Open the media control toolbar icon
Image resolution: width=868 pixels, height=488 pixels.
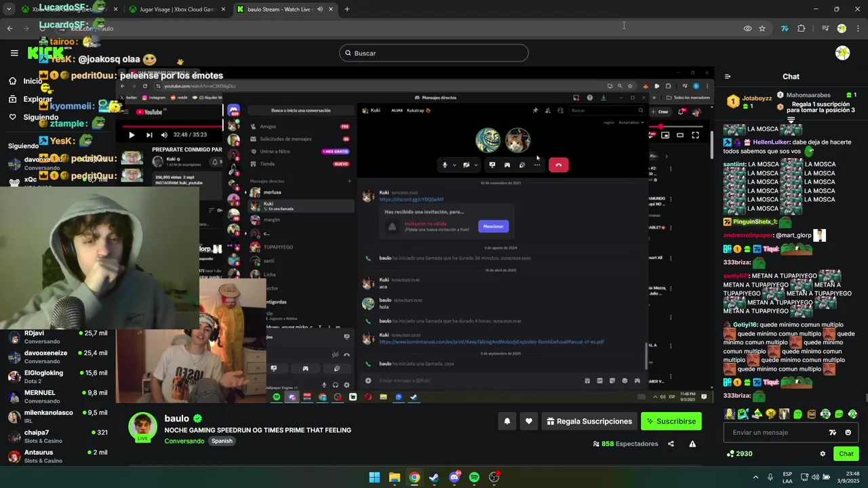pyautogui.click(x=825, y=28)
